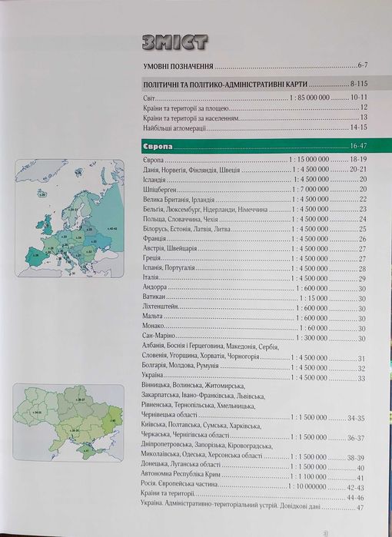The height and width of the screenshot is (537, 392).
Task: Click 'ПОЛІТИЧНІ ТА ПОЛІТИКО-АДМІНІСТРАТИВНІ КАРТИ' section header
Action: [x=255, y=84]
